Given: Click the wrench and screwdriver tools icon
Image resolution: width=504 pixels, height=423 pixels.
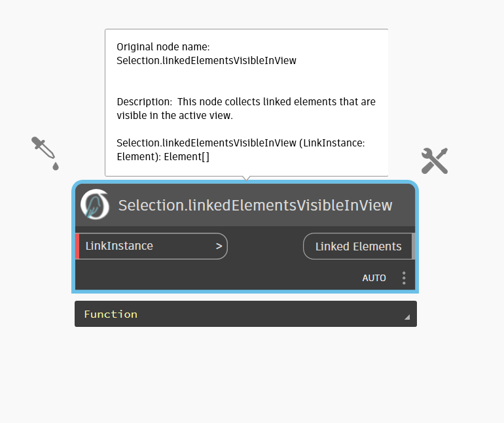Looking at the screenshot, I should [435, 161].
